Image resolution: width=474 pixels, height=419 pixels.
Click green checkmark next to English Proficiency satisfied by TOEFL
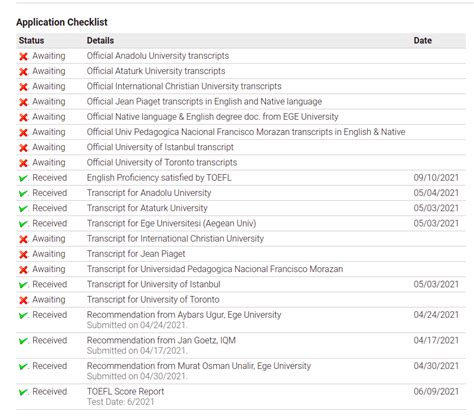pos(23,178)
